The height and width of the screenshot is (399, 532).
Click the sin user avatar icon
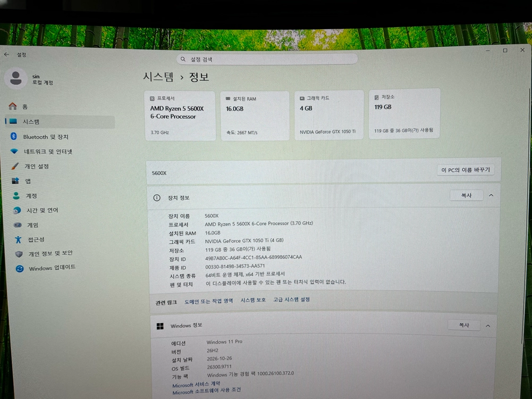point(15,78)
